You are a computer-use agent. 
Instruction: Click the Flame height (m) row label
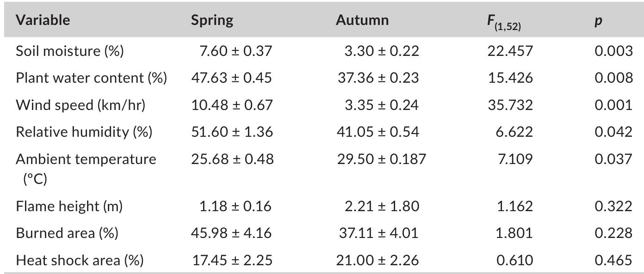pyautogui.click(x=69, y=206)
